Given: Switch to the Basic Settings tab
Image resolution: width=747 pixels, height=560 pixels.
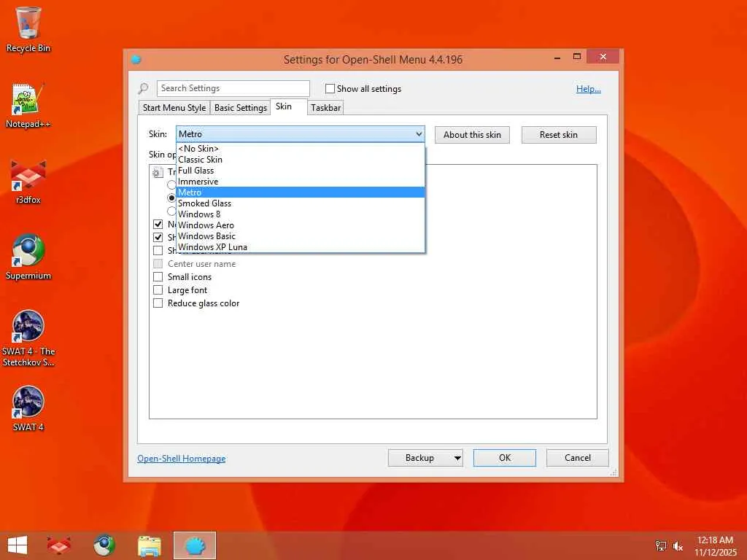Looking at the screenshot, I should click(x=241, y=108).
